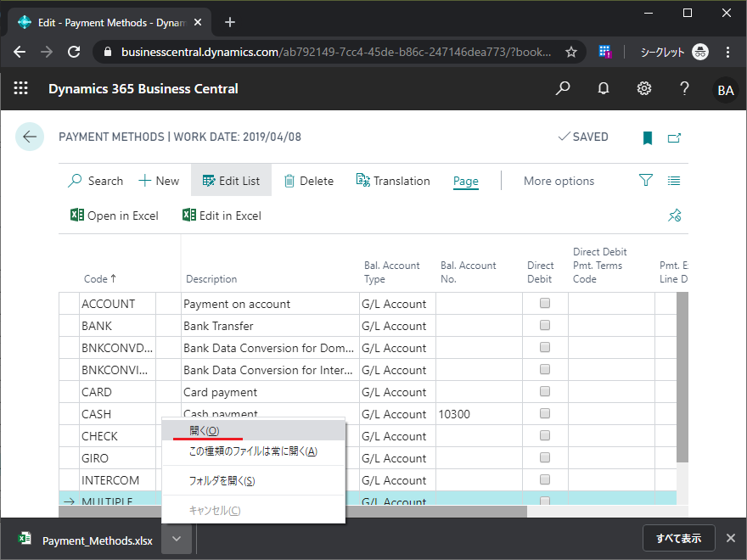This screenshot has height=560, width=747.
Task: Click the search magnifier in Business Central header
Action: tap(563, 88)
